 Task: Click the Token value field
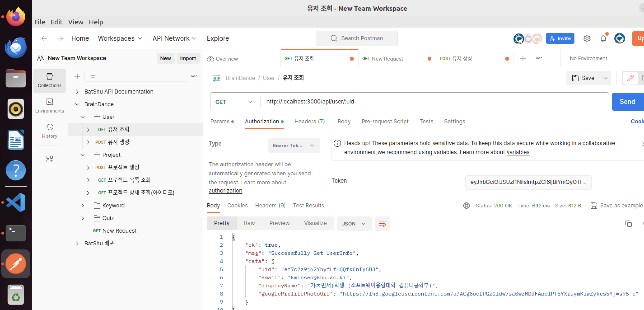click(x=528, y=182)
